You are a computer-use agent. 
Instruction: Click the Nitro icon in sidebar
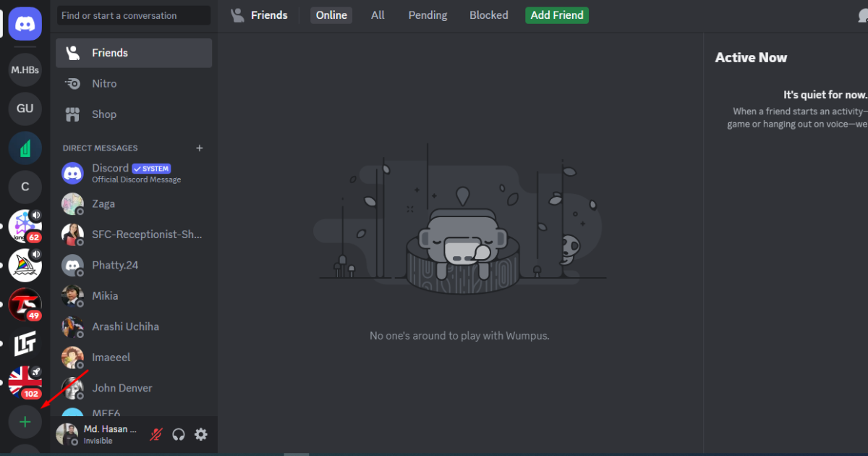(72, 84)
